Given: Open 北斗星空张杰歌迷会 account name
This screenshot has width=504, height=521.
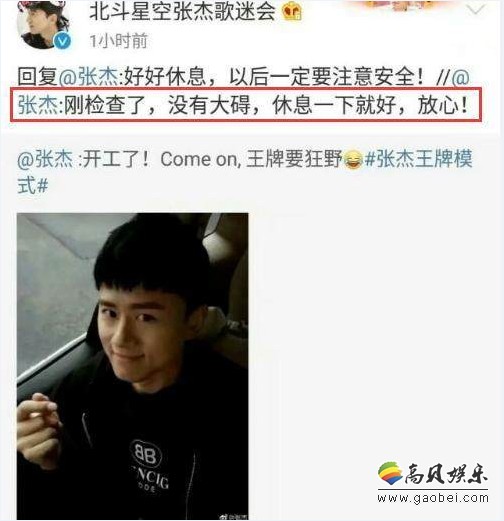Looking at the screenshot, I should pyautogui.click(x=182, y=11).
